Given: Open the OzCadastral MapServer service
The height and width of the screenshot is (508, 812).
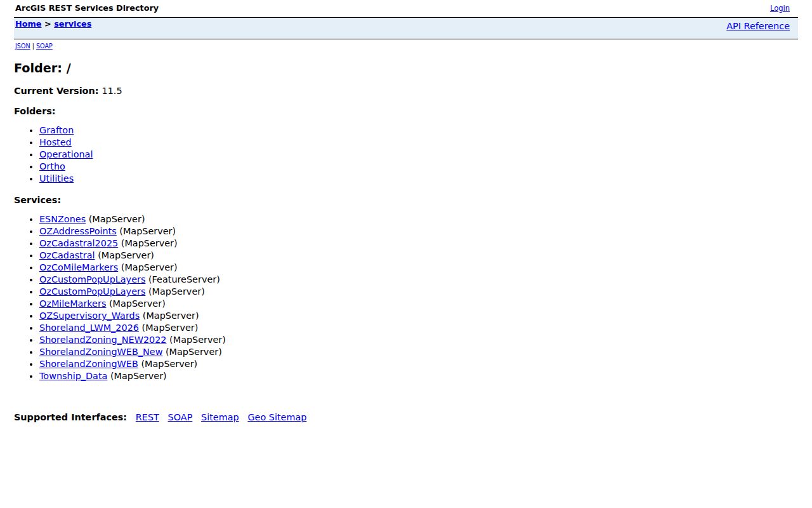Looking at the screenshot, I should 67,255.
